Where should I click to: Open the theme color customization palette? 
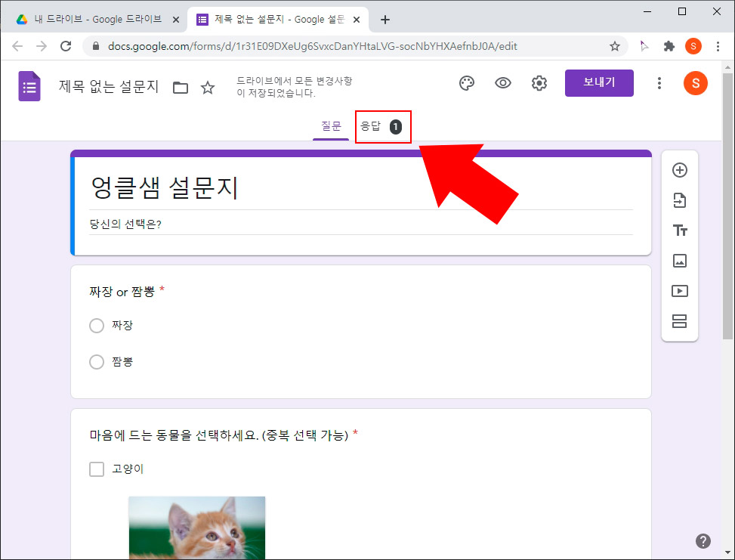coord(467,83)
